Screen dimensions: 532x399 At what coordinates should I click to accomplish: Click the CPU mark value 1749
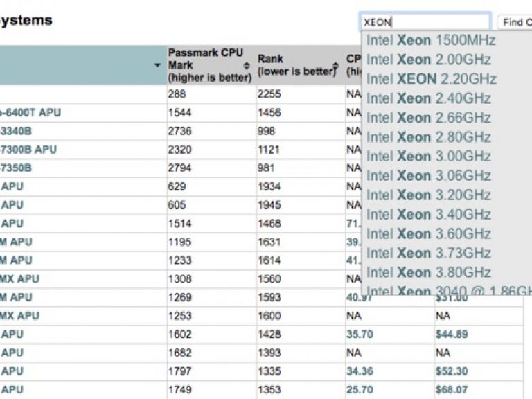point(180,390)
